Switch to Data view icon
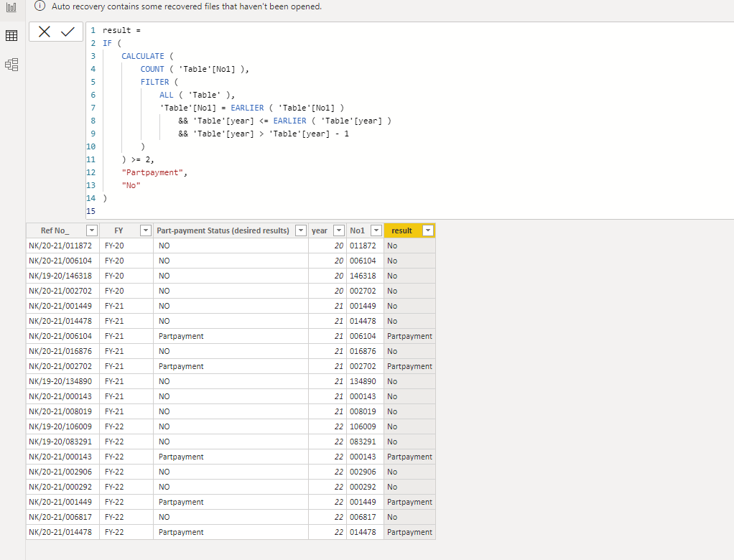Image resolution: width=734 pixels, height=560 pixels. point(11,36)
